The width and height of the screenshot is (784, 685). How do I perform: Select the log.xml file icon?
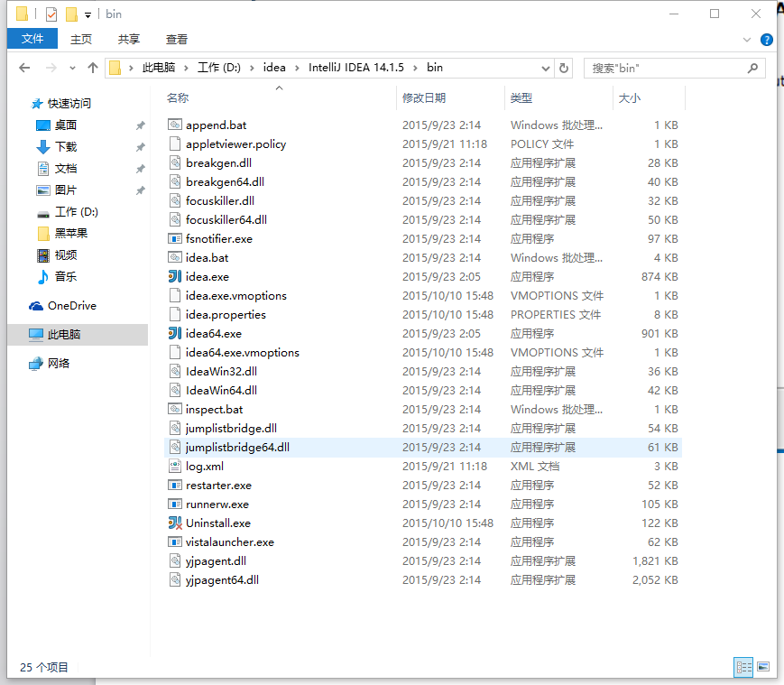[x=174, y=466]
